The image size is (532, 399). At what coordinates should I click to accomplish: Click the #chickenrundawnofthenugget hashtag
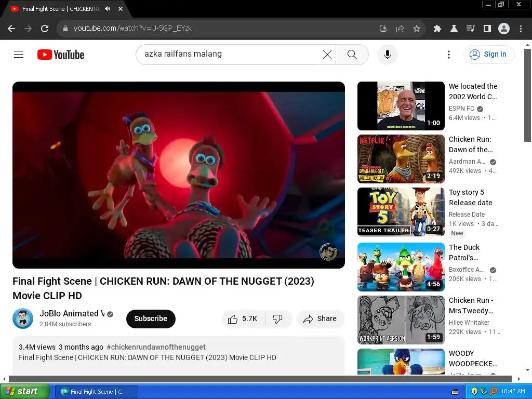pos(156,347)
